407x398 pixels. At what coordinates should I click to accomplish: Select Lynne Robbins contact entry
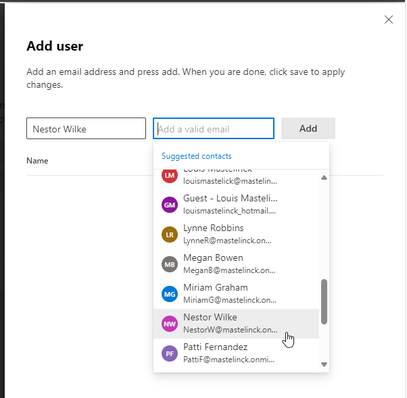(236, 234)
